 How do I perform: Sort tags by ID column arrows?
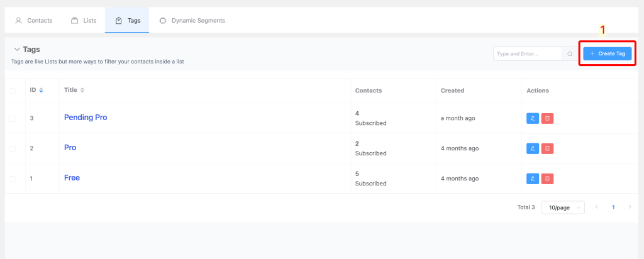pos(42,91)
